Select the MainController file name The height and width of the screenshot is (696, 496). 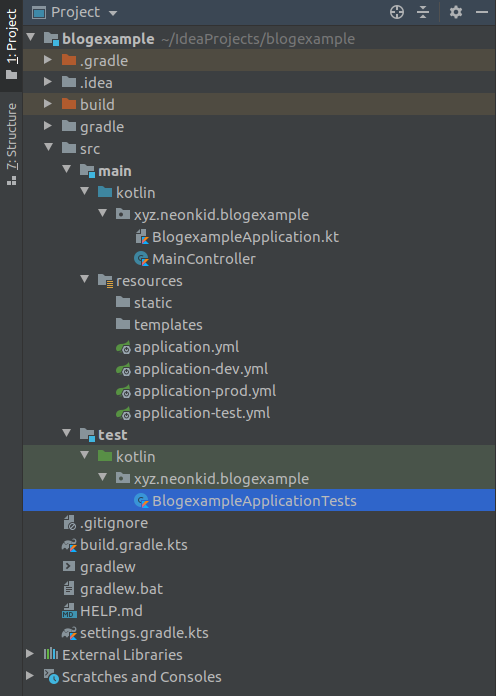point(204,259)
